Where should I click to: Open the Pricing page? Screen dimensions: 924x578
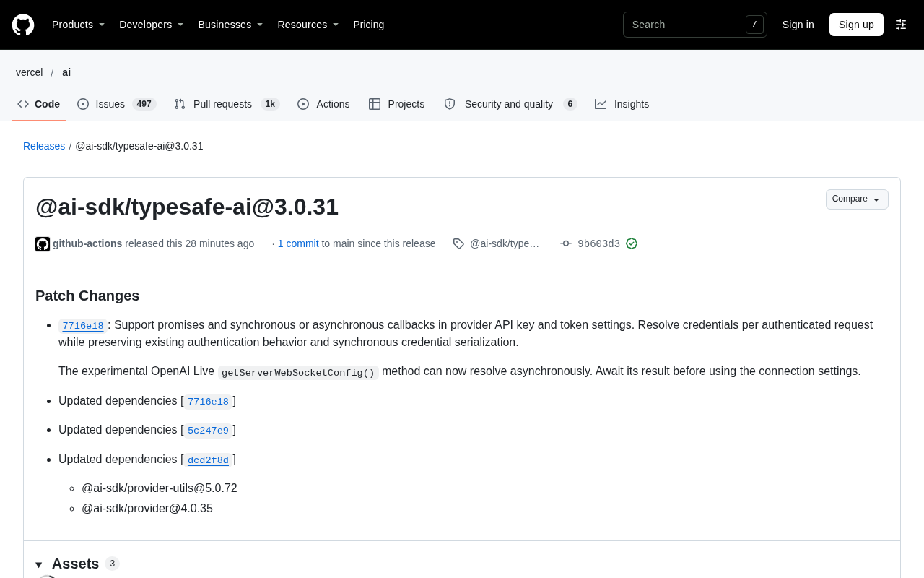(369, 25)
